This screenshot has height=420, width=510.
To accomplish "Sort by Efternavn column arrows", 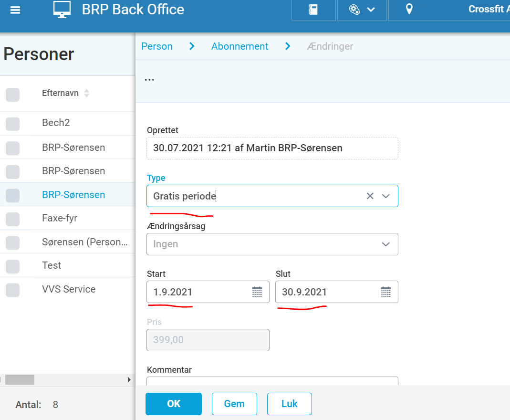I will [86, 93].
